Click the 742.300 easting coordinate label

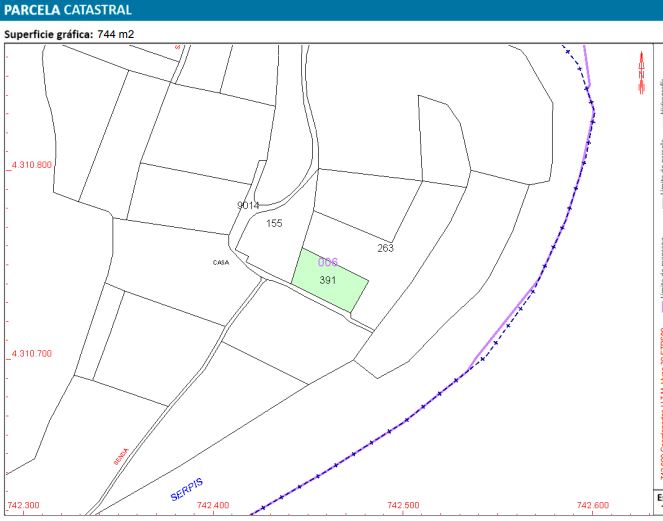pos(24,506)
